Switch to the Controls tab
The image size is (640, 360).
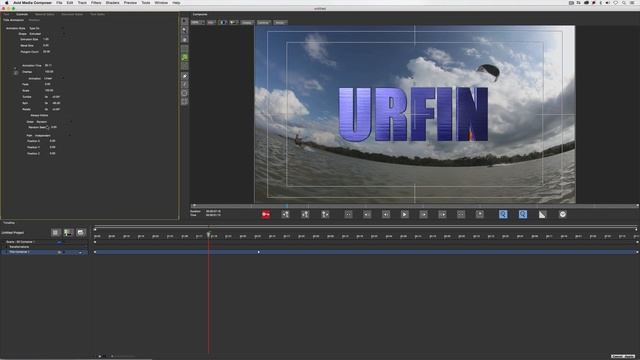tap(22, 14)
